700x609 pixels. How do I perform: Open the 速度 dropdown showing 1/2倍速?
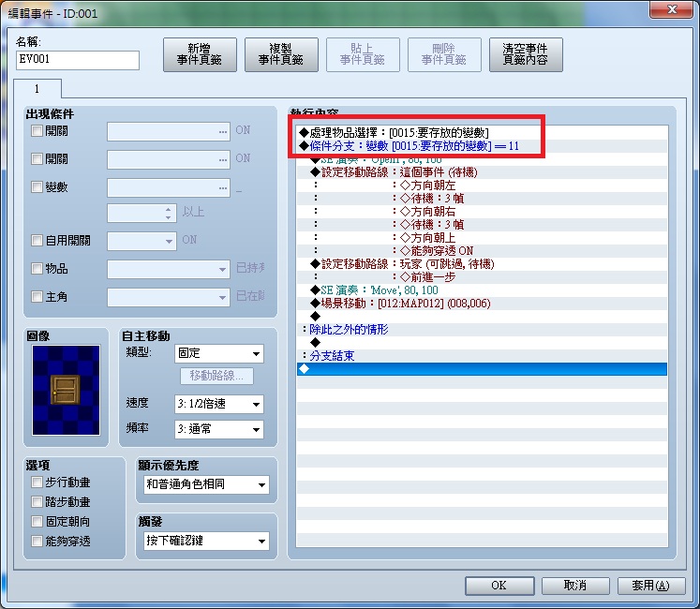coord(218,404)
